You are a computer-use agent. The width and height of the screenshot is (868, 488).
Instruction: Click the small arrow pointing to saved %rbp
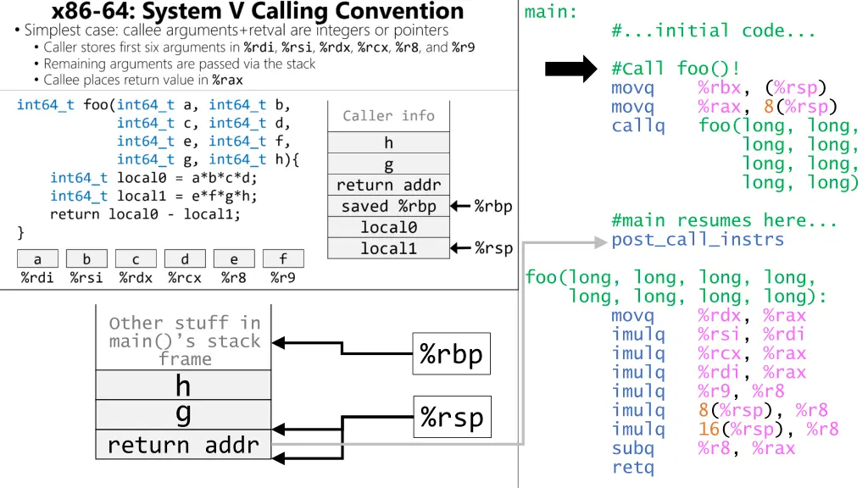pyautogui.click(x=459, y=206)
